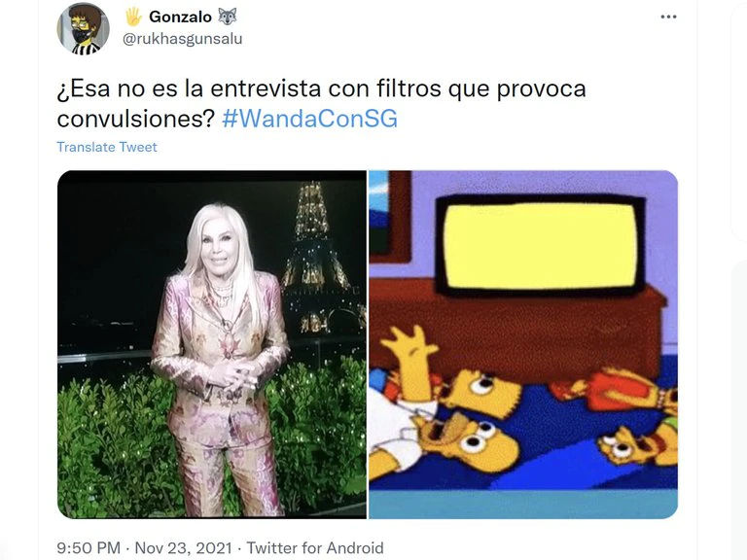
Task: Open the Gonzalo display name profile link
Action: tap(180, 17)
